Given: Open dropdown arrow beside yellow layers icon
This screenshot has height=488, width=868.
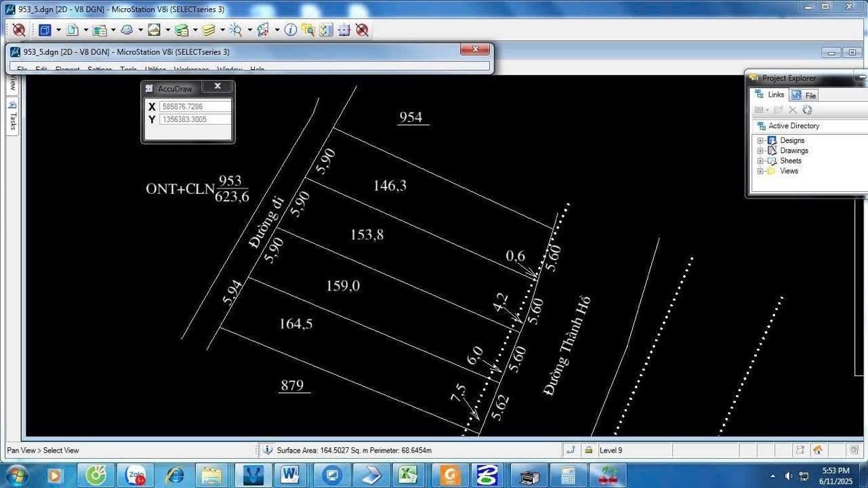Looking at the screenshot, I should [x=222, y=30].
